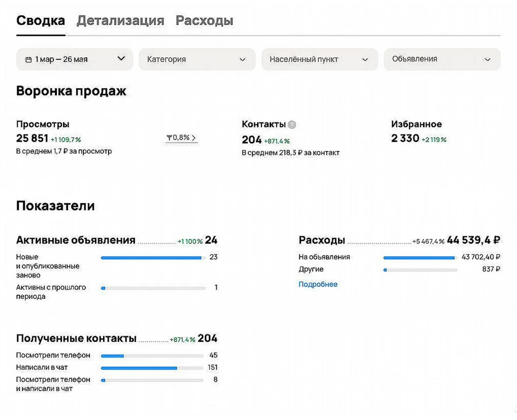Click the Посмотрели телефон и написали в чат bar
This screenshot has height=420, width=517.
point(152,380)
